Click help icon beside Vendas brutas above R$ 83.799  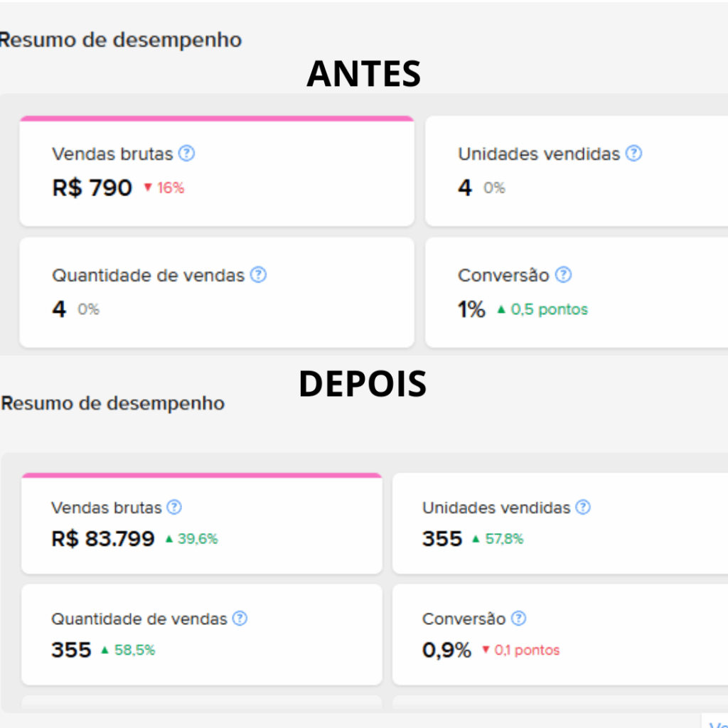[x=174, y=508]
